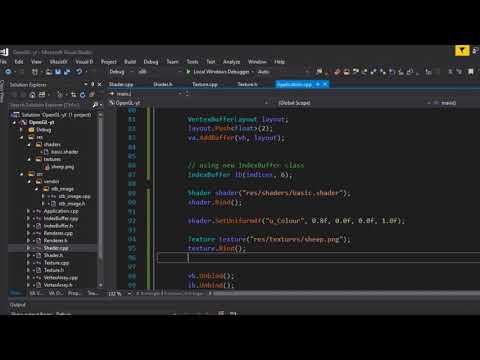480x360 pixels.
Task: Collapse the OpenGL-yt project node
Action: tap(15, 122)
